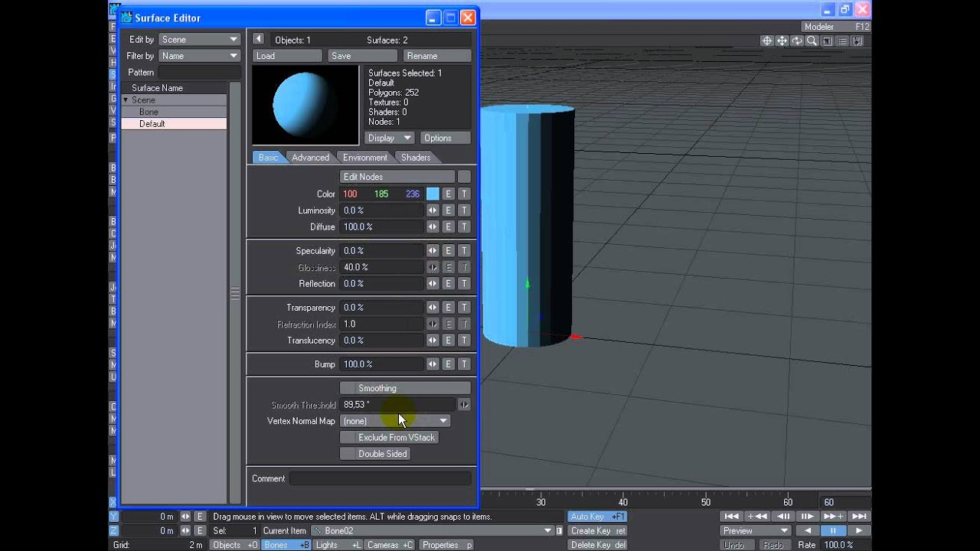Open the envelope E button for Color

point(449,194)
